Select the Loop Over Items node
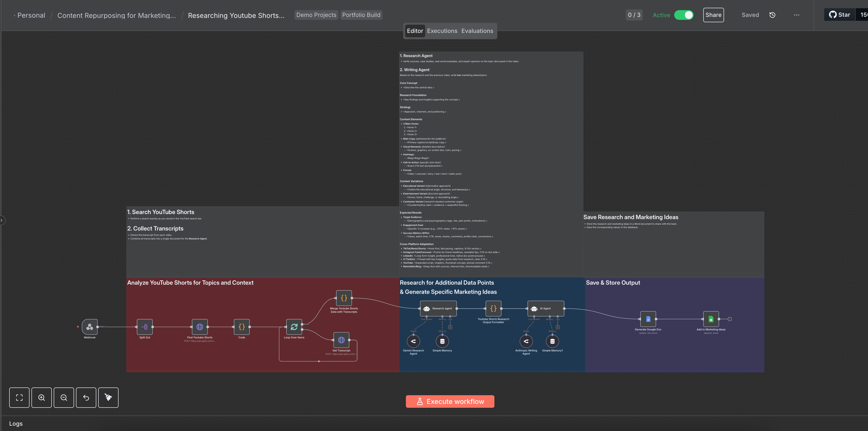This screenshot has width=868, height=431. [294, 327]
